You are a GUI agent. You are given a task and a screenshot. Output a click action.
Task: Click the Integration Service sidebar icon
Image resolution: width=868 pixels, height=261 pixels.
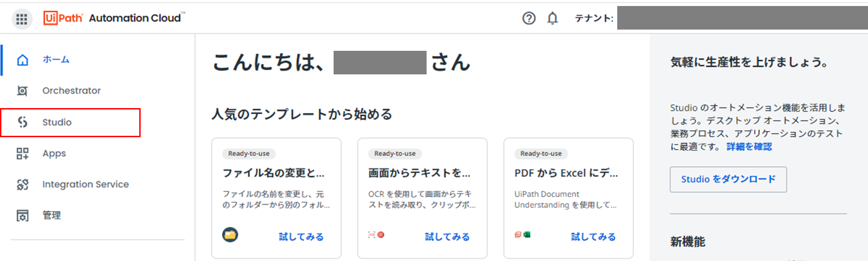tap(23, 184)
